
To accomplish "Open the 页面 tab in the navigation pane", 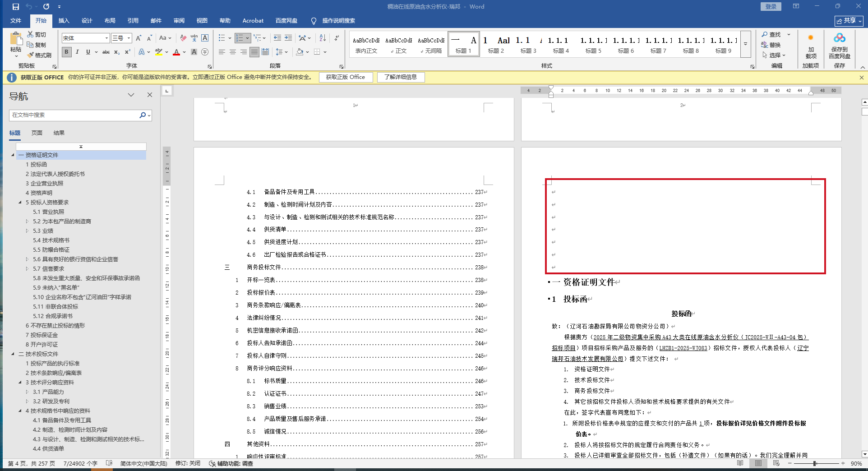I will pos(37,133).
